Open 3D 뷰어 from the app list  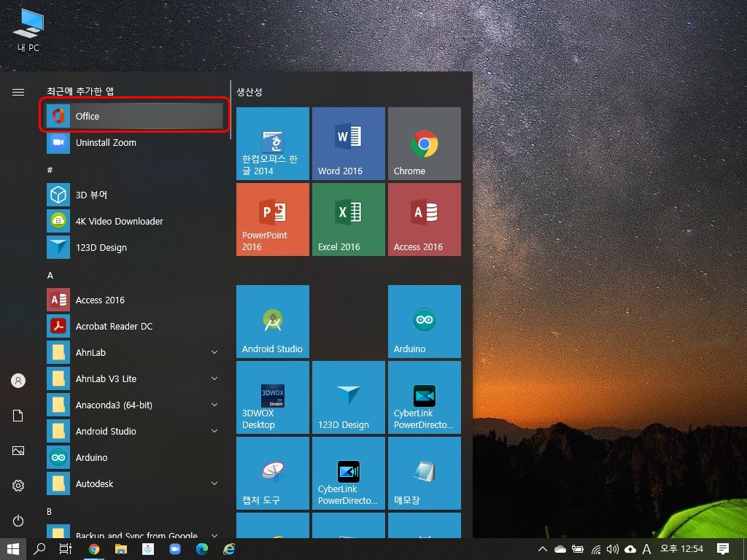[134, 195]
